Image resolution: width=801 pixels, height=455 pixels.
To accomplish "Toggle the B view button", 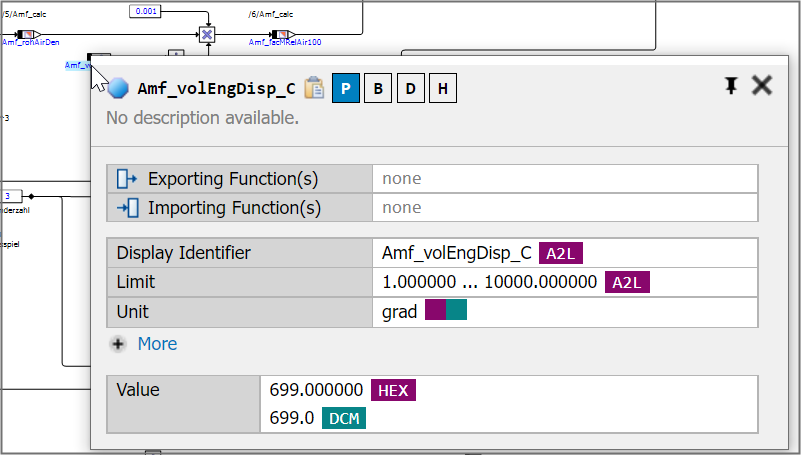I will [378, 88].
